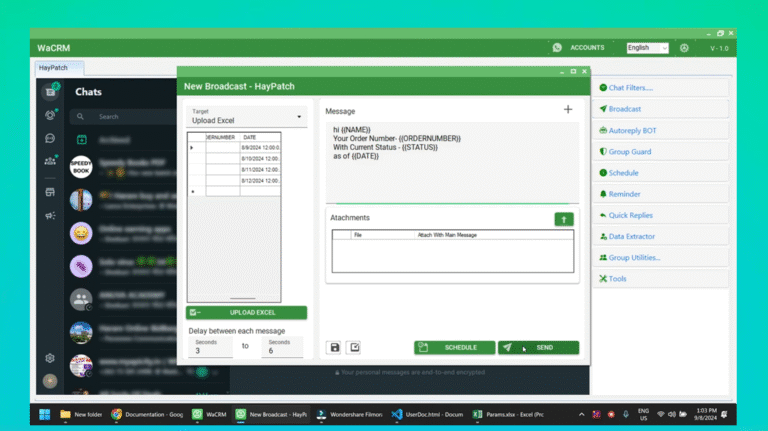Viewport: 768px width, 431px height.
Task: Click the save template floppy disk icon
Action: [x=334, y=347]
